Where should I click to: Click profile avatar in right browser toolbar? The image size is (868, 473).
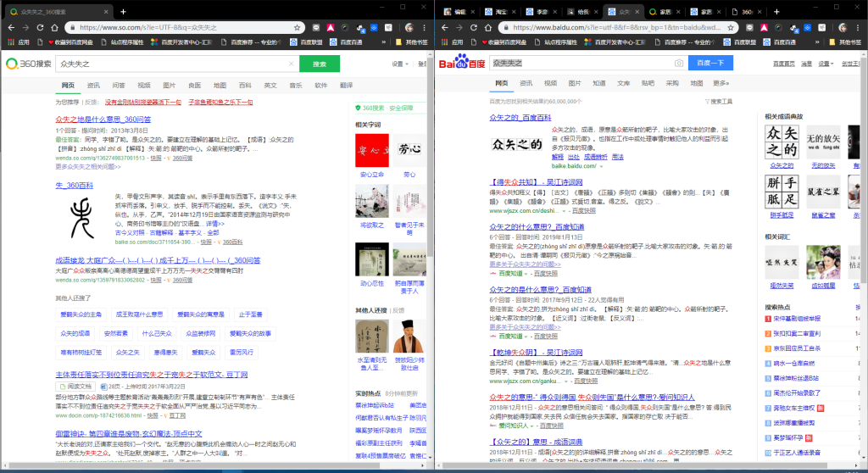(843, 27)
